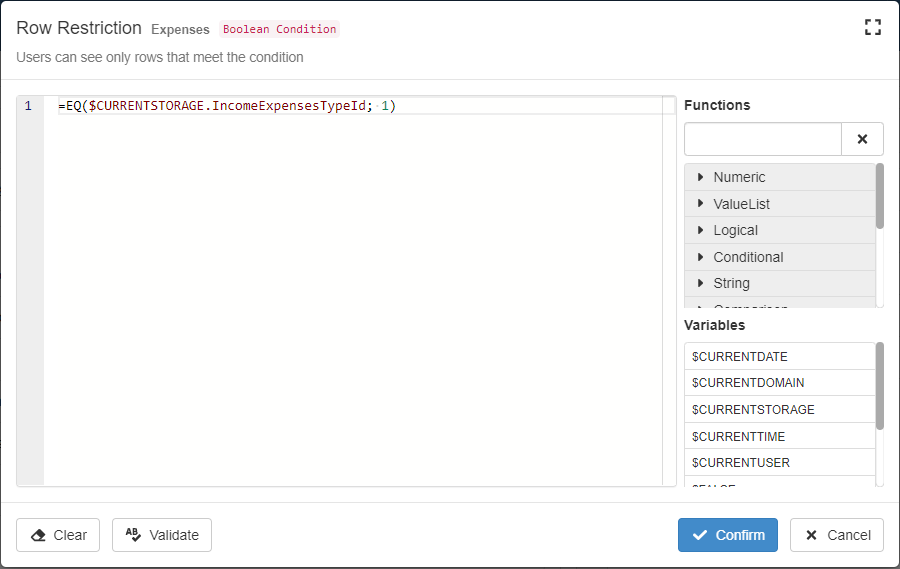Confirm the row restriction
This screenshot has width=900, height=569.
tap(728, 535)
